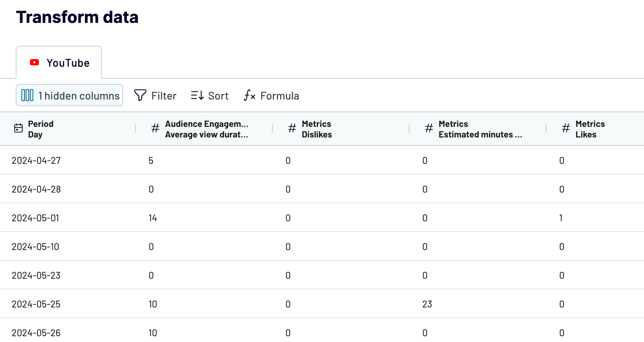Open the Formula editor
This screenshot has height=342, width=644.
[x=271, y=95]
